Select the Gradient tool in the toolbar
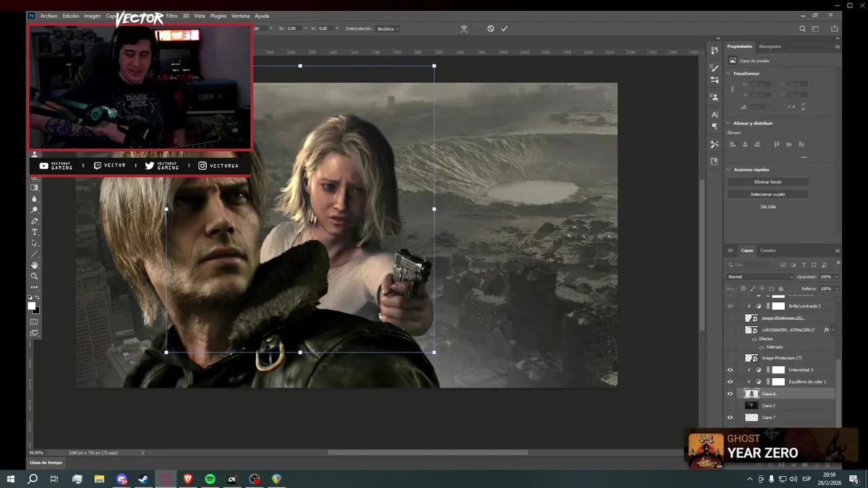The image size is (868, 488). click(x=35, y=188)
